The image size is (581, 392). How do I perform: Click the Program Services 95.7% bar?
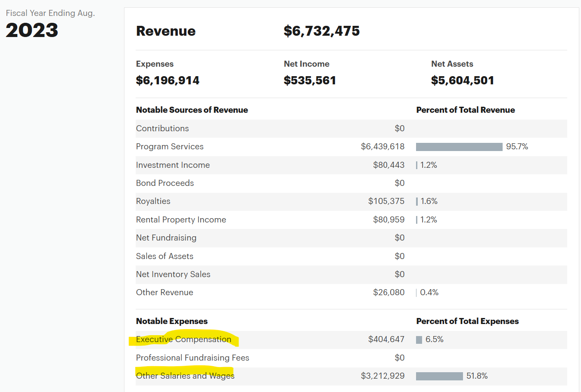point(459,147)
